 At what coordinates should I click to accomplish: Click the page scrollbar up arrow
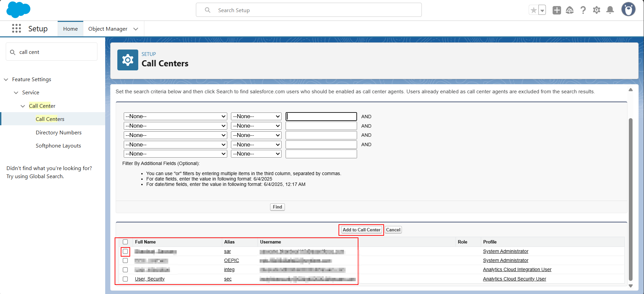click(631, 90)
